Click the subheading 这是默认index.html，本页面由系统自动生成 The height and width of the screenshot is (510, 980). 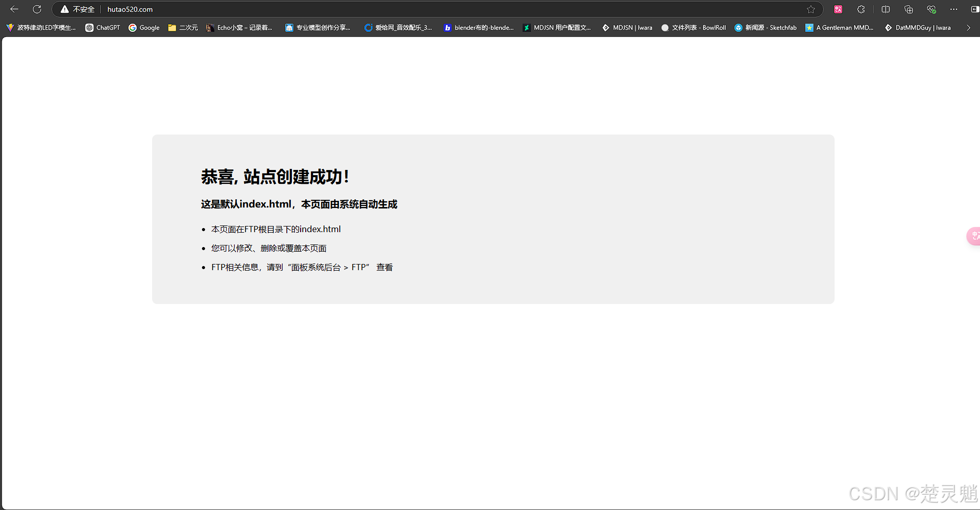(299, 204)
